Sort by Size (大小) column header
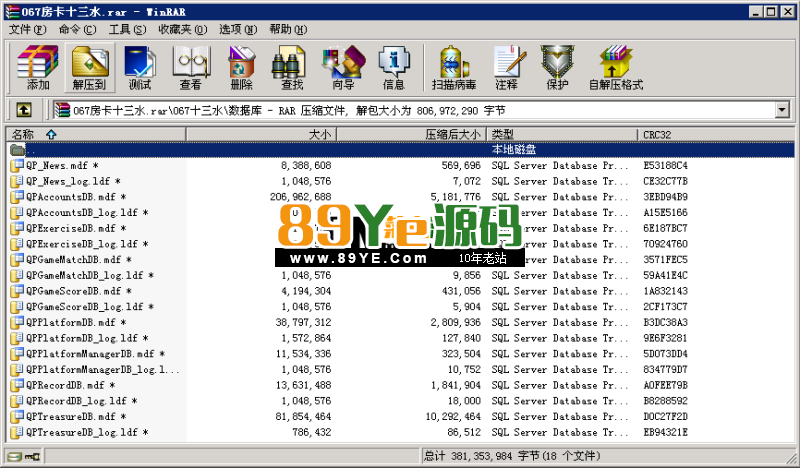The width and height of the screenshot is (800, 468). (261, 134)
